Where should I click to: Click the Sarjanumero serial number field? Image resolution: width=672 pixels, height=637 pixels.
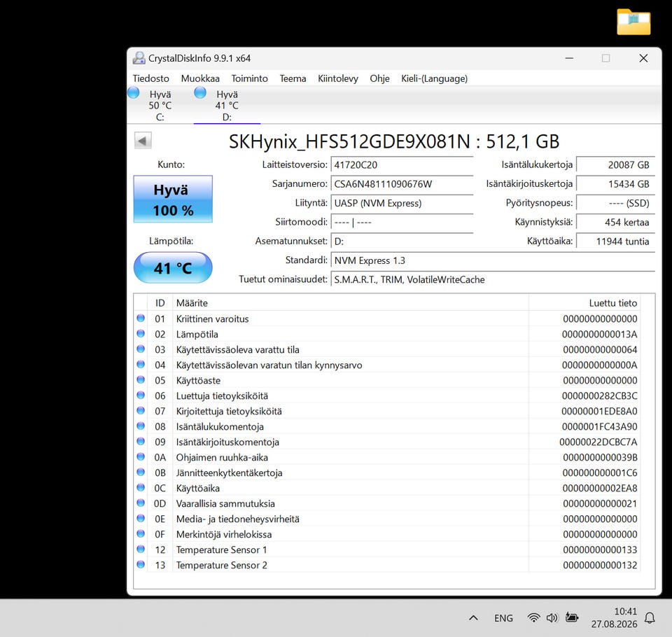[402, 184]
